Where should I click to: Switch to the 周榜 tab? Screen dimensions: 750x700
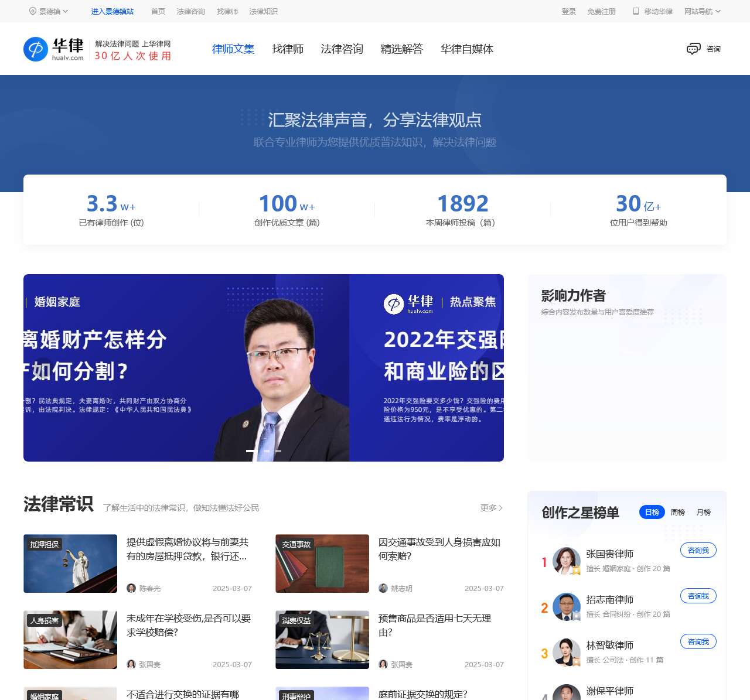[677, 512]
